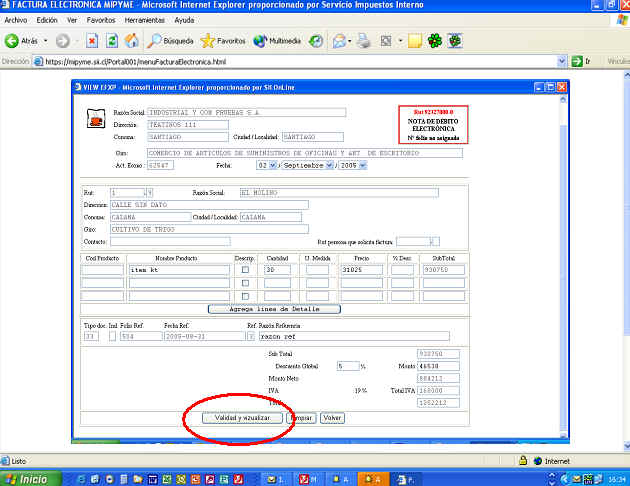Open the Archivo menu

[16, 20]
